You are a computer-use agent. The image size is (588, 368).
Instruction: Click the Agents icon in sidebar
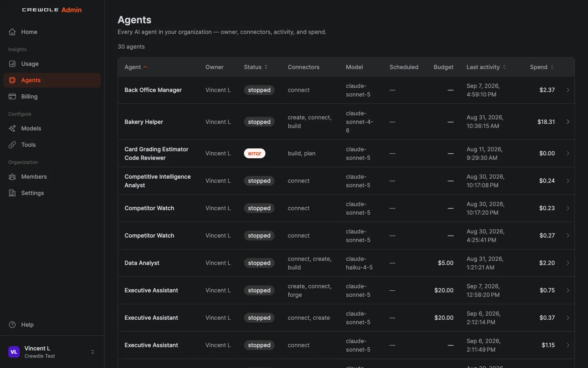coord(12,80)
